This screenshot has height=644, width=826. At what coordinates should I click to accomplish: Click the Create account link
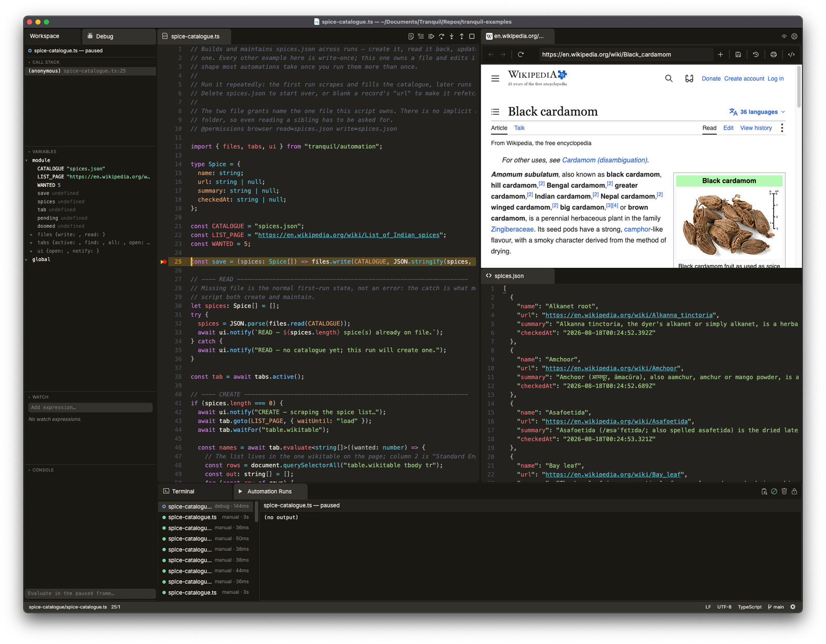coord(744,78)
